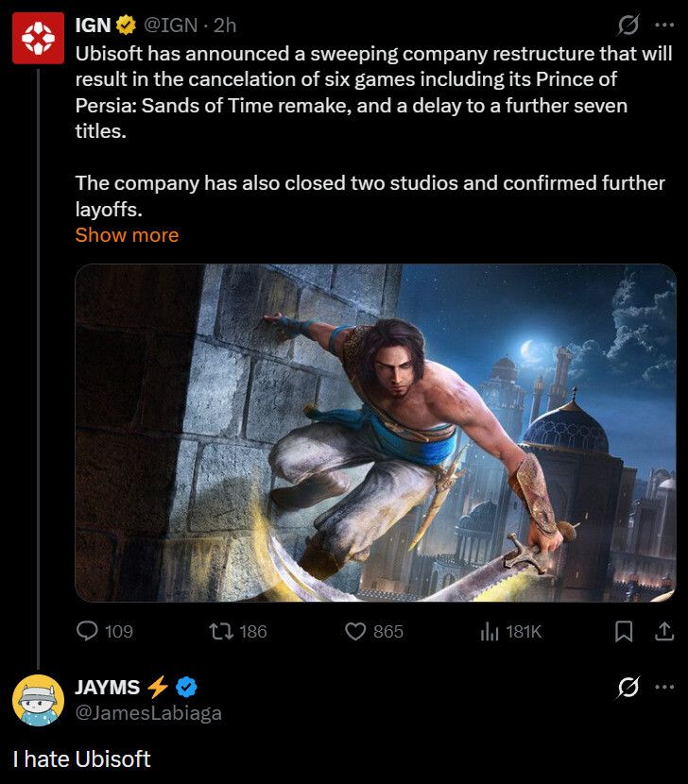The image size is (688, 784).
Task: Open the JAYMS profile avatar
Action: pos(38,700)
